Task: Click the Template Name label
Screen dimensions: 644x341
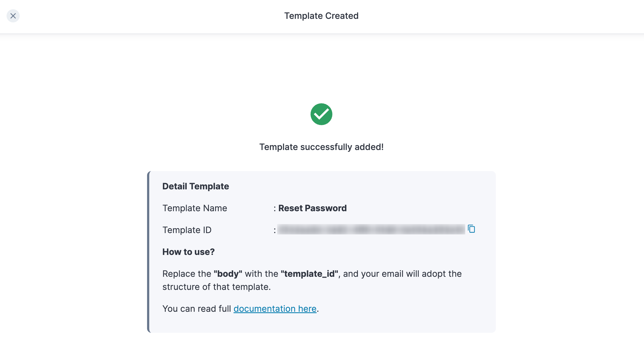Action: pyautogui.click(x=195, y=208)
